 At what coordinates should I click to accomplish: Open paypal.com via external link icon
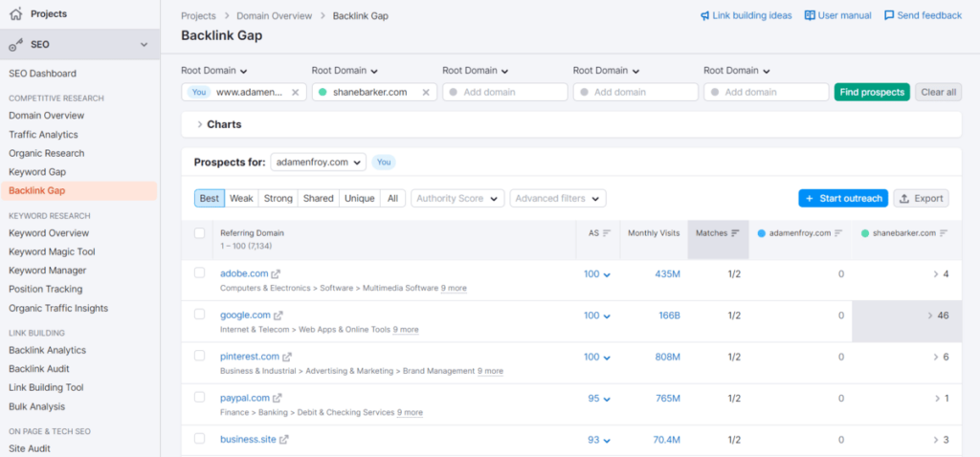pos(277,398)
